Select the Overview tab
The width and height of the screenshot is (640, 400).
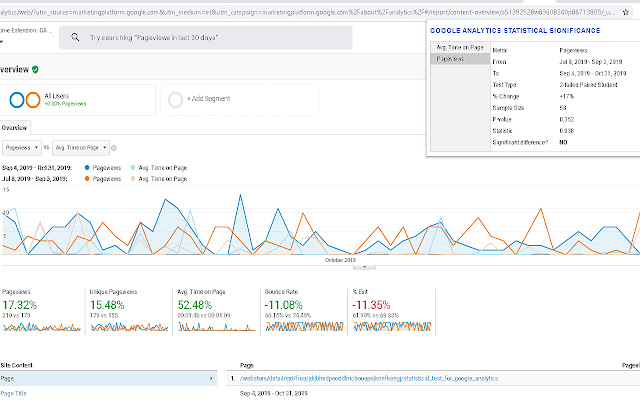(15, 128)
